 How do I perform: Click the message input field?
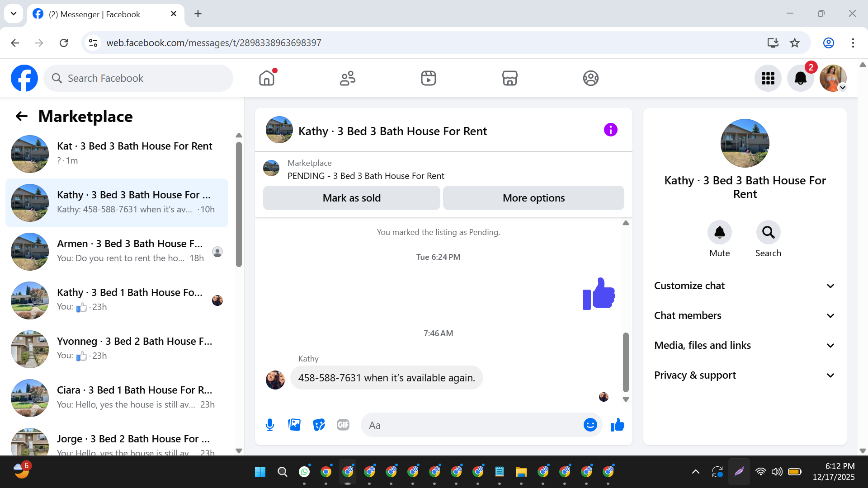[470, 425]
